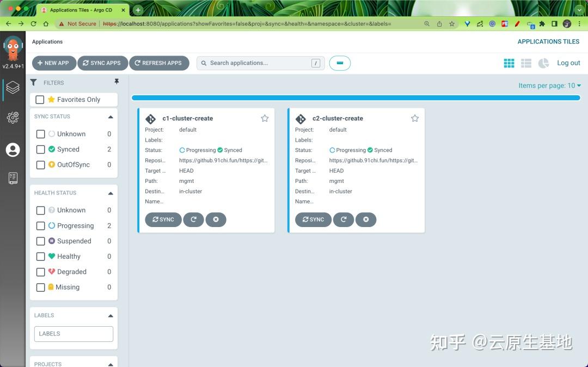Click the New App button

tap(53, 63)
